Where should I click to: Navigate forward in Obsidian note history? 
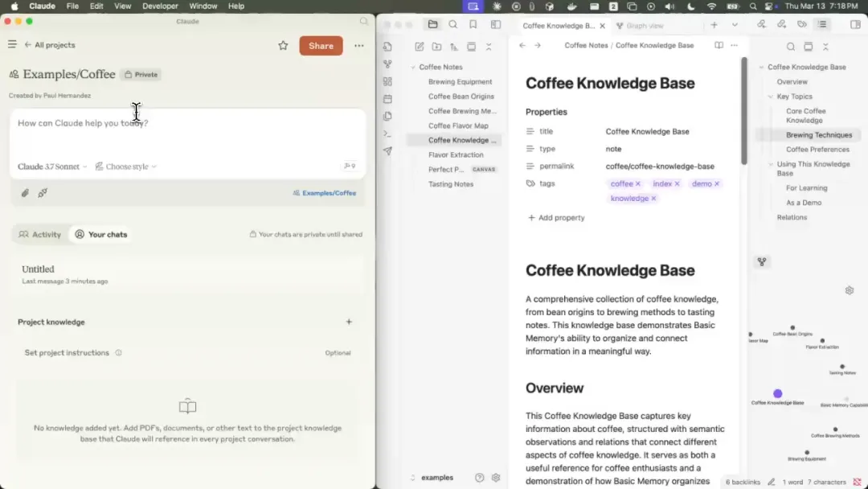(x=538, y=45)
